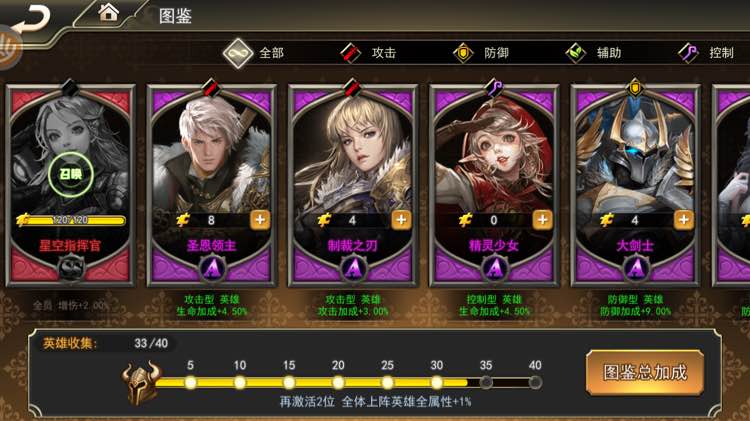Open the 图鉴总加成 total bonus button
This screenshot has height=421, width=750.
[645, 373]
